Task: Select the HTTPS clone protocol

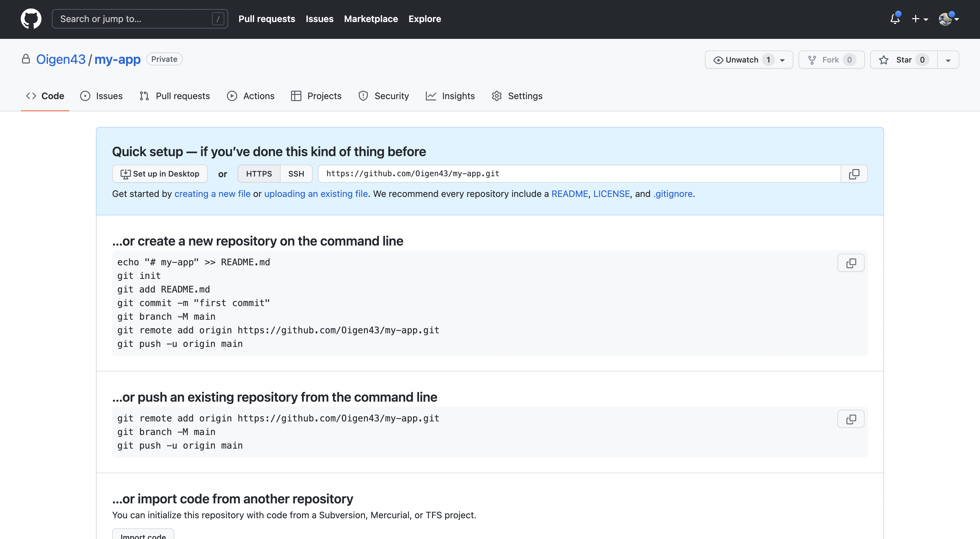Action: point(259,174)
